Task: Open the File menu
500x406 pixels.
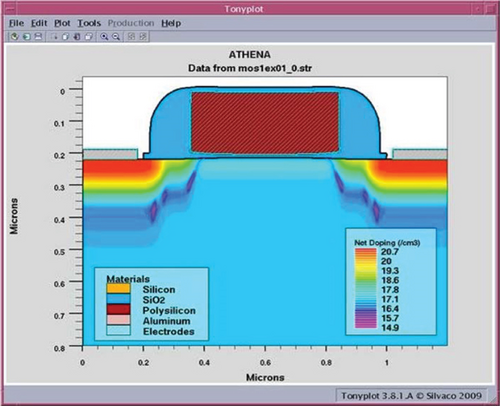Action: [x=16, y=23]
